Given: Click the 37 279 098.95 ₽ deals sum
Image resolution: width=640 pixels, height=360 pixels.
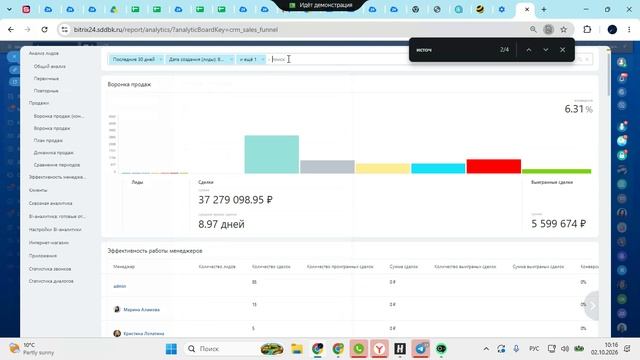Looking at the screenshot, I should [x=235, y=200].
